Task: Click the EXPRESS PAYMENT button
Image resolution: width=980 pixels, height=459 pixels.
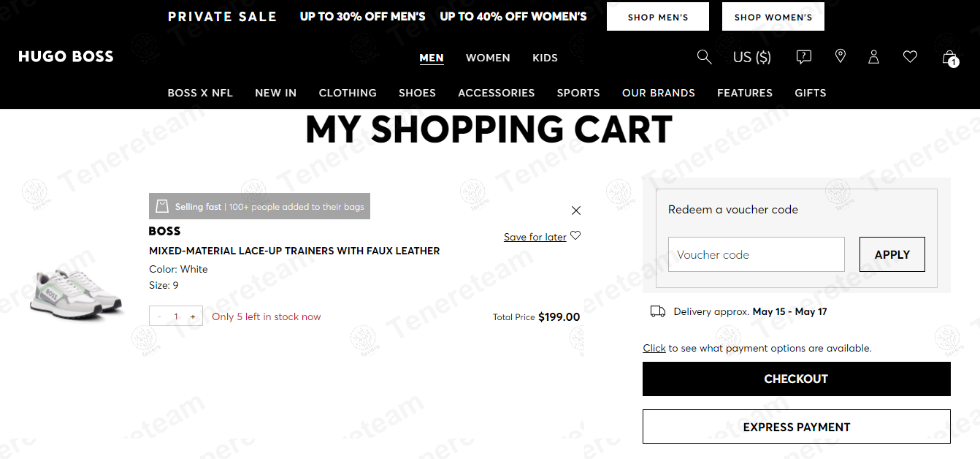Action: pos(796,427)
